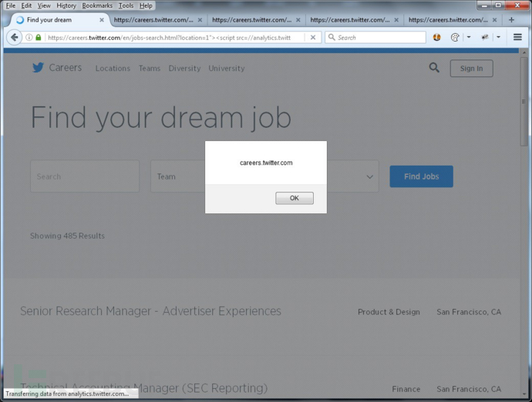Open the Help menu
The height and width of the screenshot is (402, 532).
click(x=146, y=5)
